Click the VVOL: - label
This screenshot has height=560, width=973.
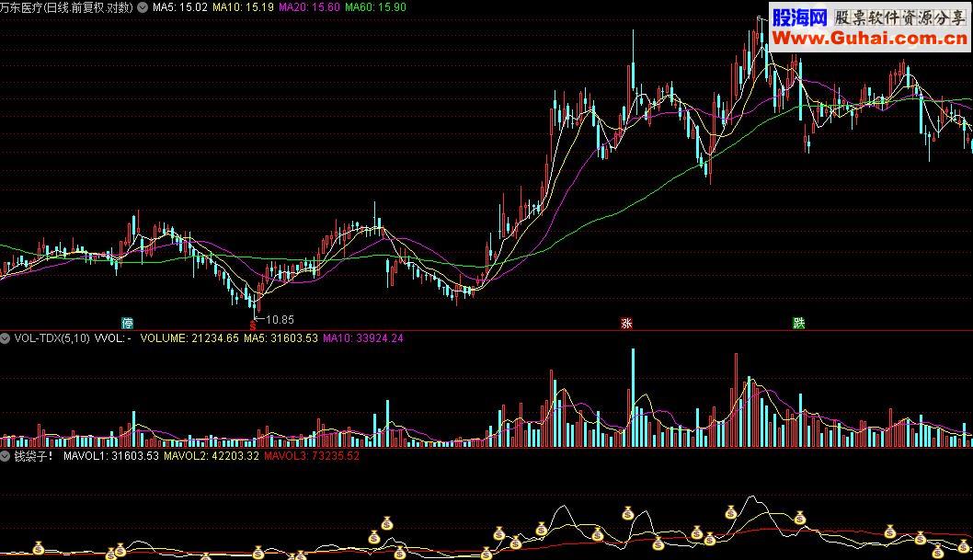pos(112,338)
